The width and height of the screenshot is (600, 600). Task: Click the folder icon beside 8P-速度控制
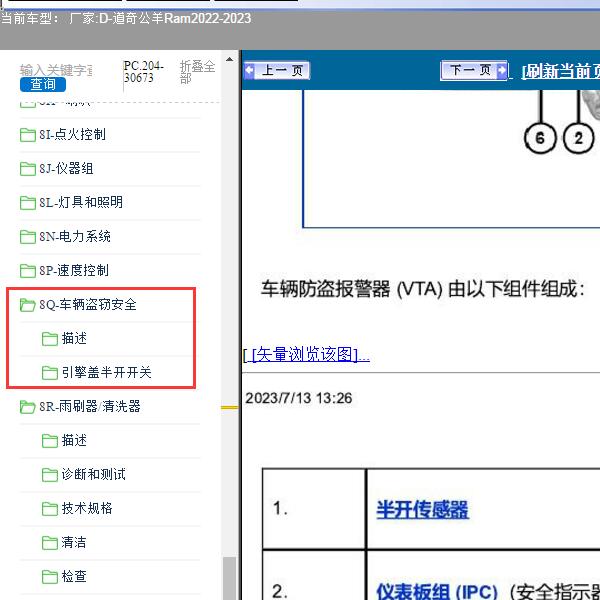pyautogui.click(x=28, y=271)
